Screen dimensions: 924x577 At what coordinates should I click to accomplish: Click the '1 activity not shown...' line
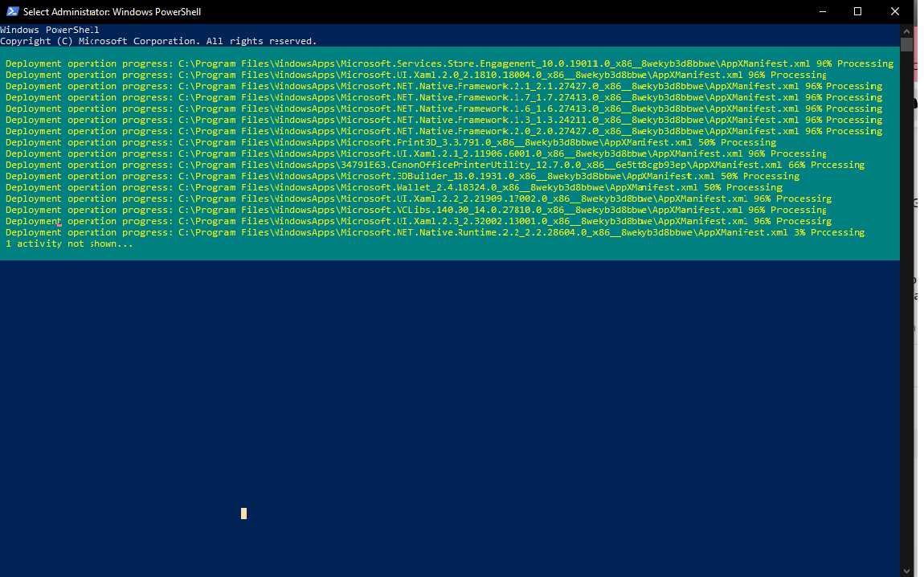(69, 243)
